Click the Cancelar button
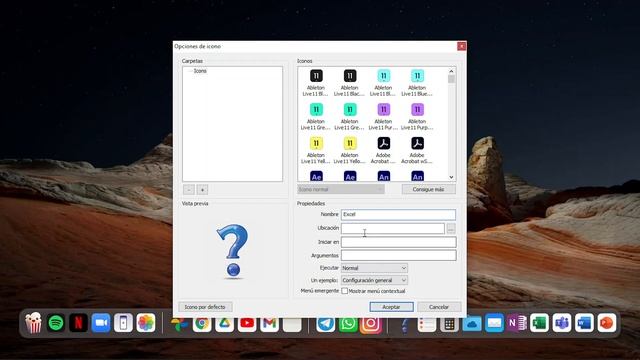The width and height of the screenshot is (640, 360). pos(439,307)
